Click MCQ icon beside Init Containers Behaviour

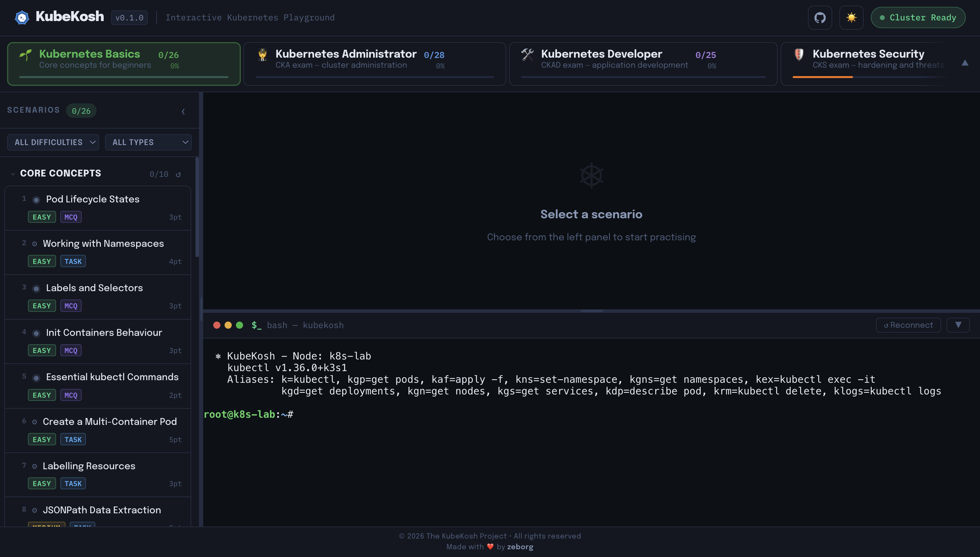(x=36, y=333)
